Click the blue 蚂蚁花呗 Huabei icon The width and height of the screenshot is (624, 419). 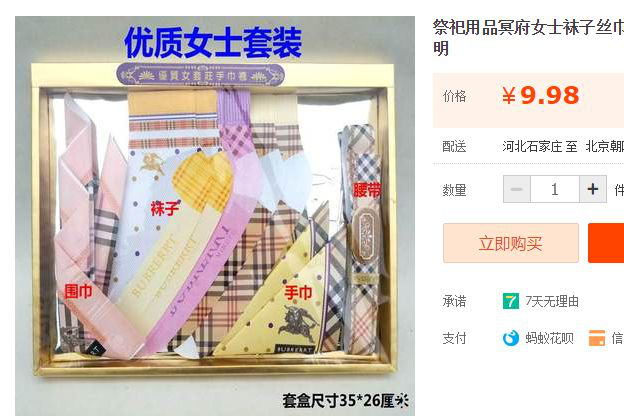pyautogui.click(x=511, y=338)
